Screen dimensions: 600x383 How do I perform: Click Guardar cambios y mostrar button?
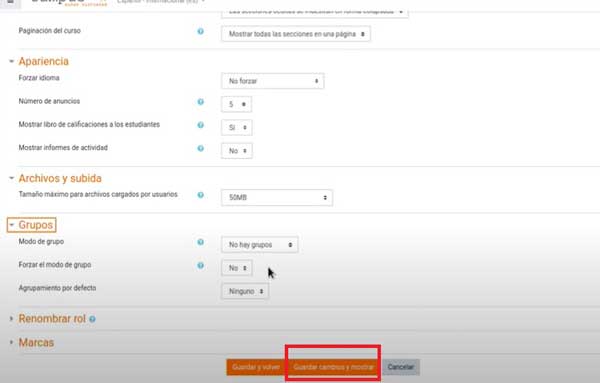click(x=333, y=367)
